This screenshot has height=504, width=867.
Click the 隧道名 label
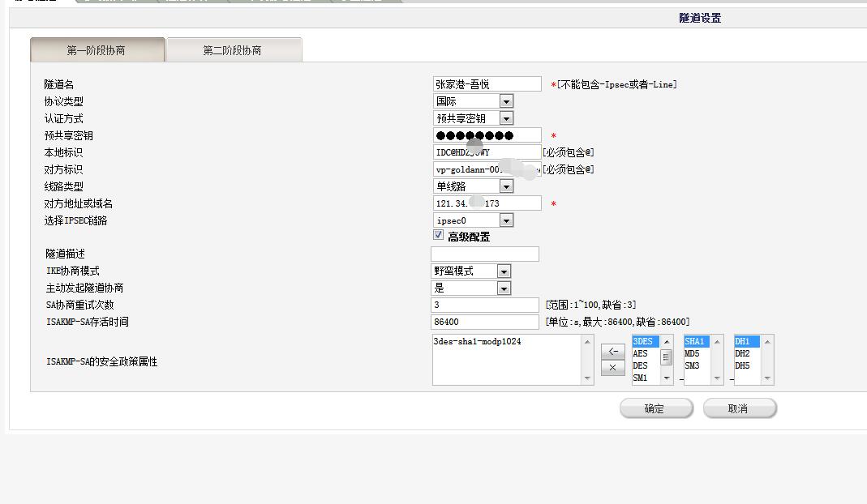59,84
